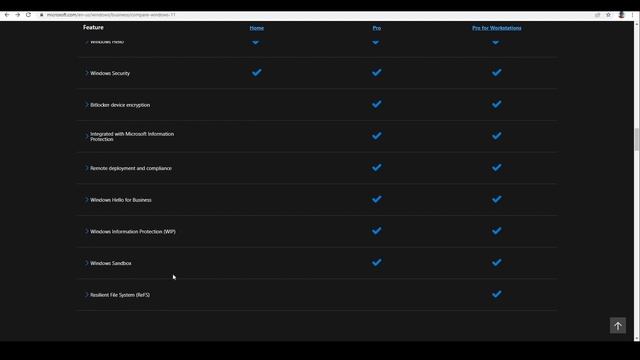Click the scrollbar up arrow
Viewport: 640px width, 360px height.
coord(636,24)
